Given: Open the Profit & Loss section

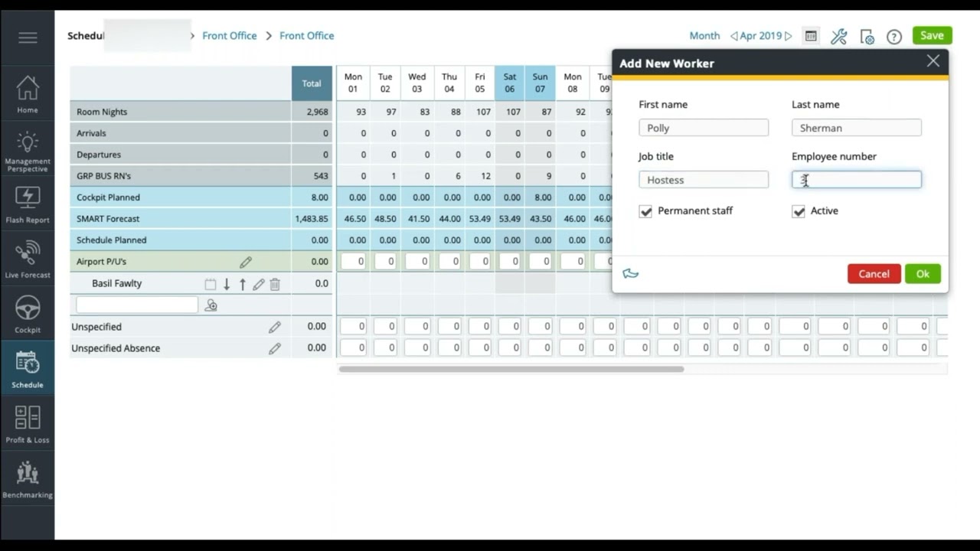Looking at the screenshot, I should coord(28,424).
